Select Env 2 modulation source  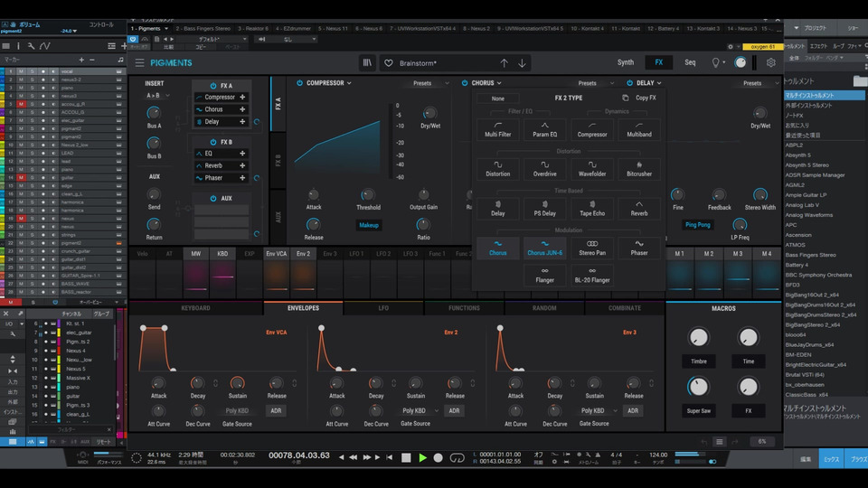pyautogui.click(x=303, y=253)
